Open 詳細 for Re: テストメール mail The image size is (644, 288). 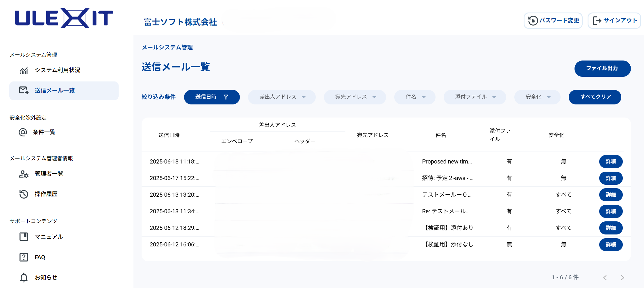click(x=611, y=211)
